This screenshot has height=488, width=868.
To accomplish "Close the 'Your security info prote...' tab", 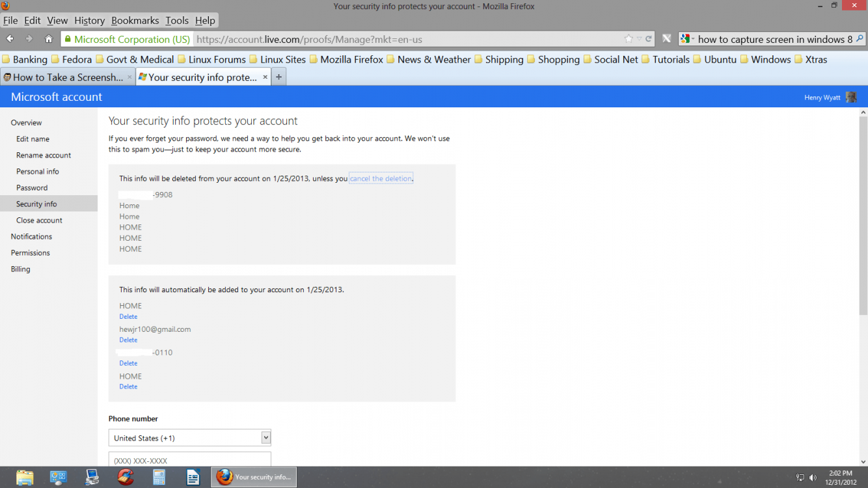I will pyautogui.click(x=265, y=77).
